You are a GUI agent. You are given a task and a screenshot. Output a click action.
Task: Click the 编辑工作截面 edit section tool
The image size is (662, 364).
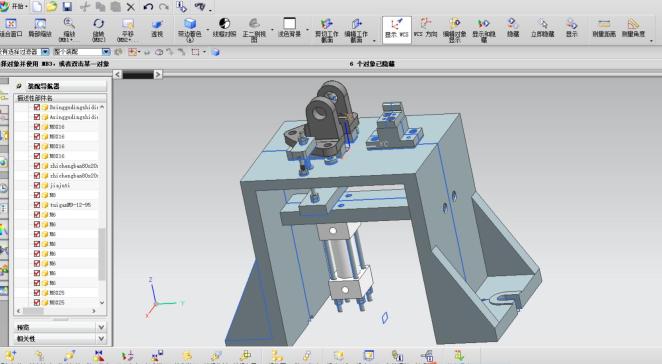coord(356,30)
